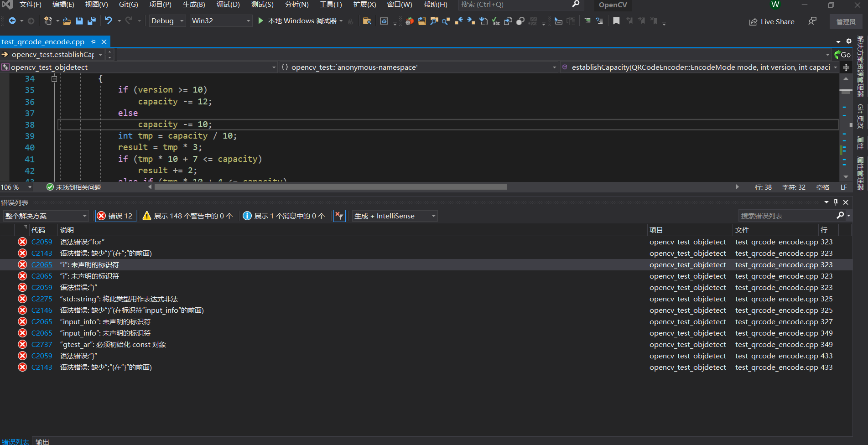
Task: Open the anonymous-namespace scope dropdown
Action: pyautogui.click(x=419, y=67)
